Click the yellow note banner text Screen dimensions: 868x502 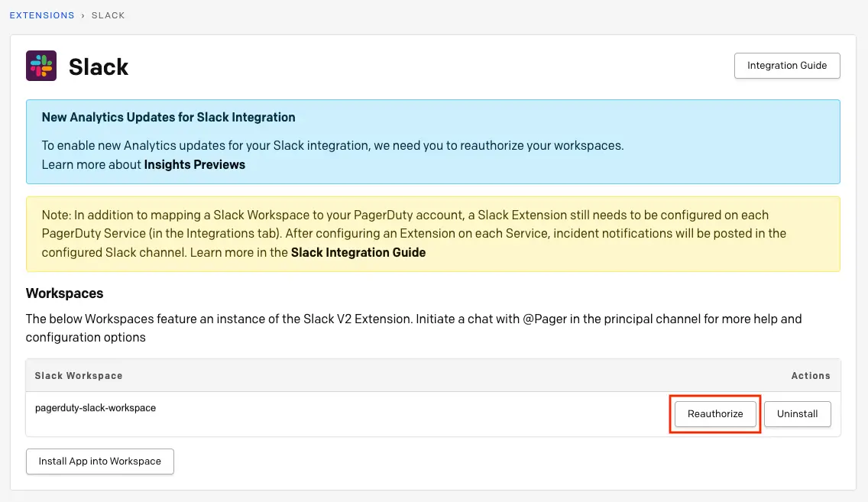point(413,233)
